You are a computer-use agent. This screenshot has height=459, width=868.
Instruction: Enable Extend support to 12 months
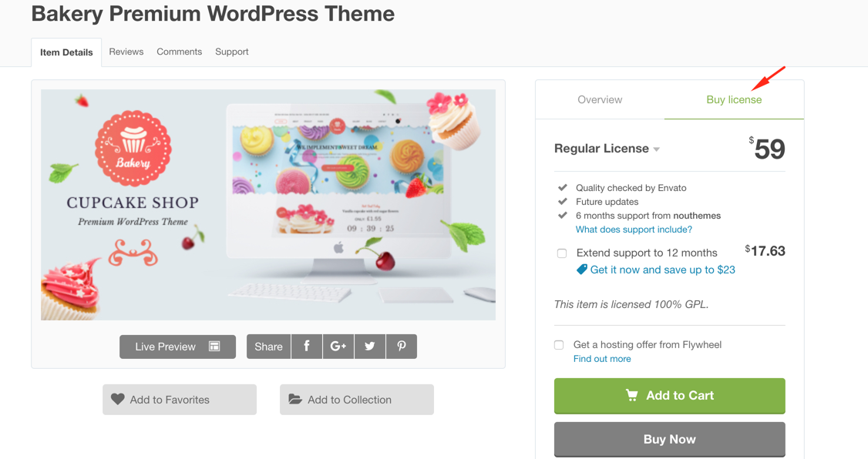[x=562, y=253]
